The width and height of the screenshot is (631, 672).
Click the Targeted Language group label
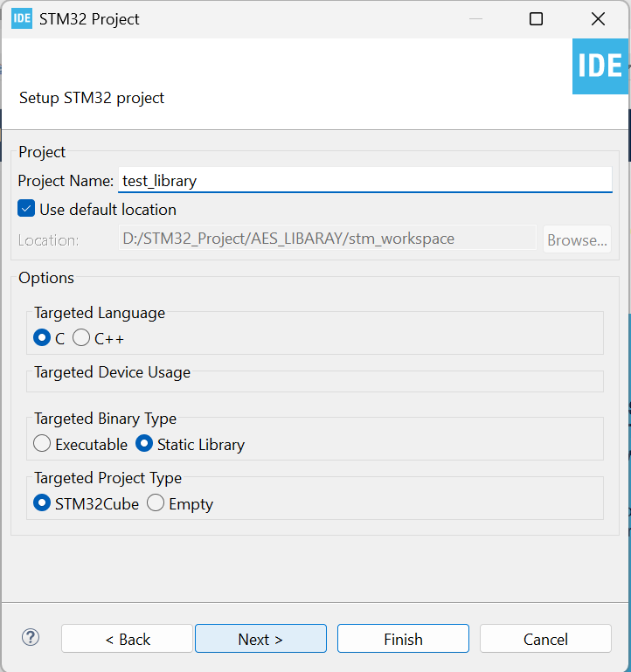100,313
